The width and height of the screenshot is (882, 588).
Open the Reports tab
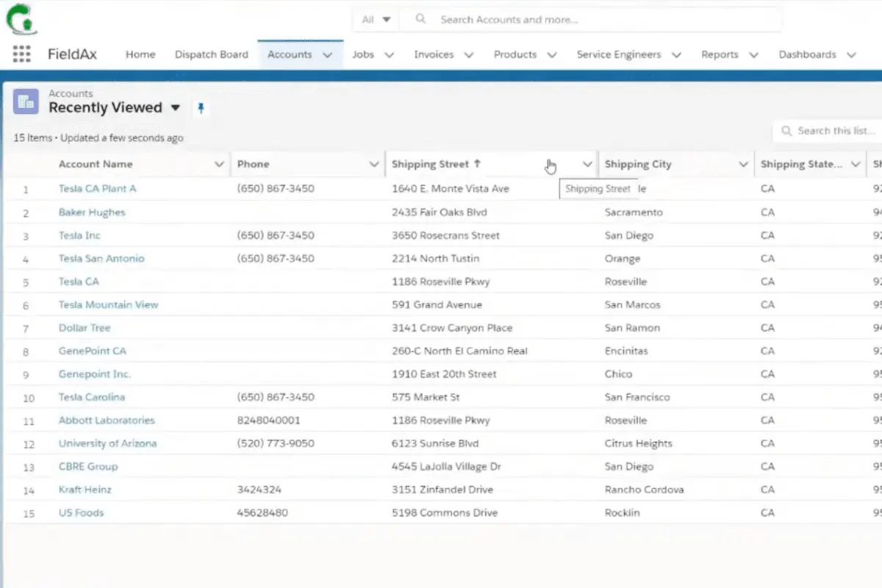tap(720, 54)
